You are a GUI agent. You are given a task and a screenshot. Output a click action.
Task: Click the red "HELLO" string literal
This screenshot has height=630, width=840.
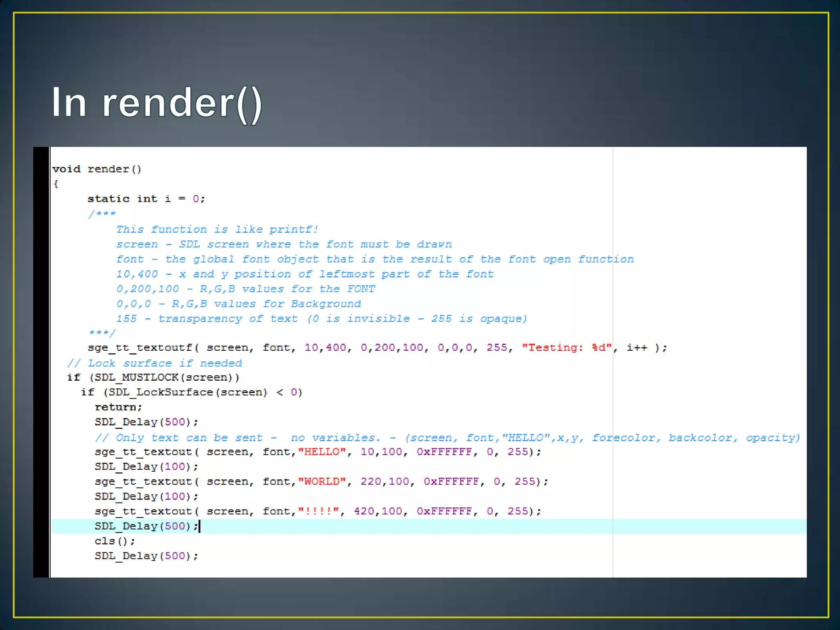point(322,452)
